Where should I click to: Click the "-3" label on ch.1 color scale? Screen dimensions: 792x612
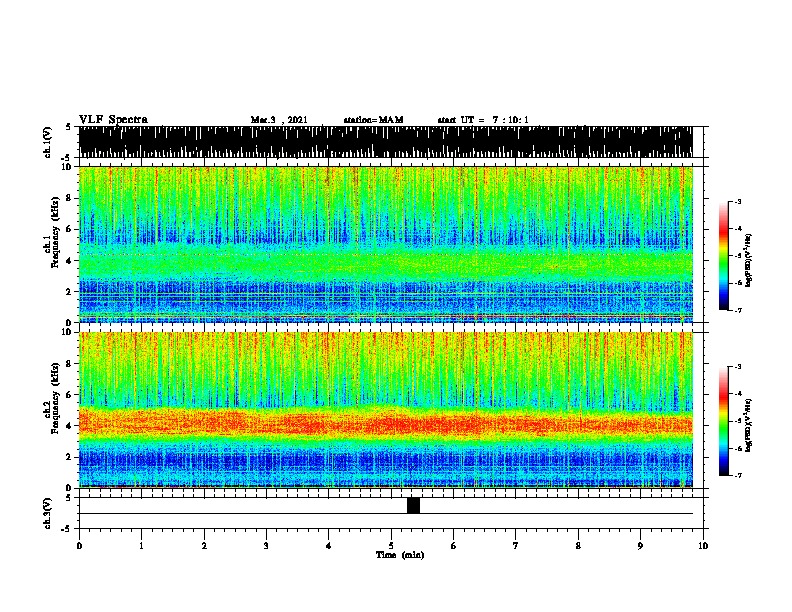(x=738, y=202)
